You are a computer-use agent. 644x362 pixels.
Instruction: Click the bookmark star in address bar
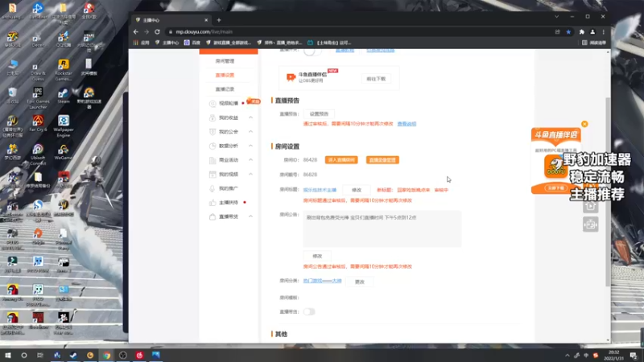point(568,32)
